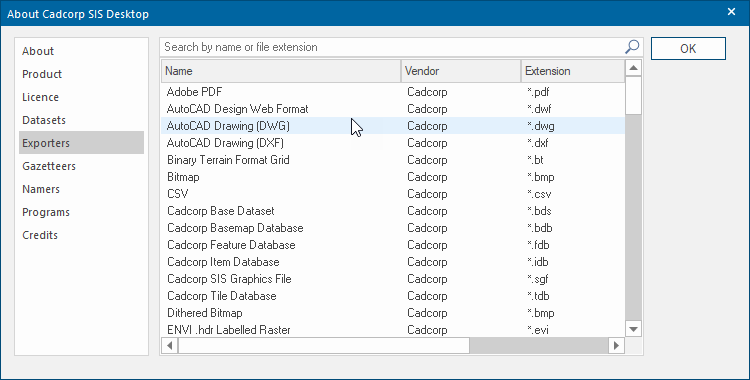Screen dimensions: 750x380
Task: Confirm with the OK button
Action: click(688, 48)
